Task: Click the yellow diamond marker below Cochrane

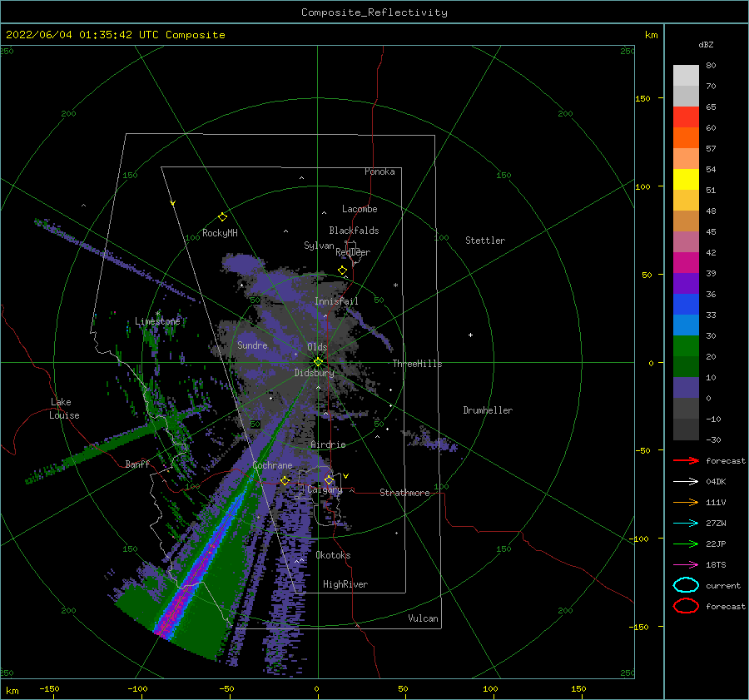Action: pyautogui.click(x=285, y=480)
